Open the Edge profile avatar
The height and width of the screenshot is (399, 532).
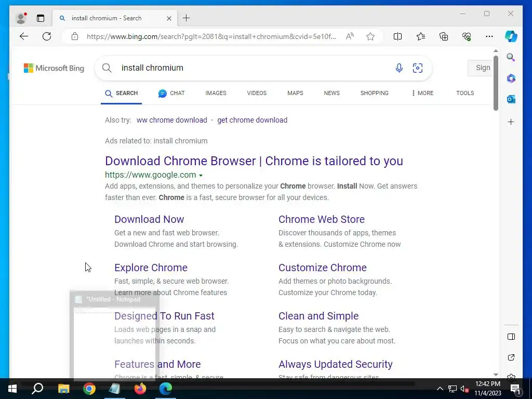click(21, 18)
